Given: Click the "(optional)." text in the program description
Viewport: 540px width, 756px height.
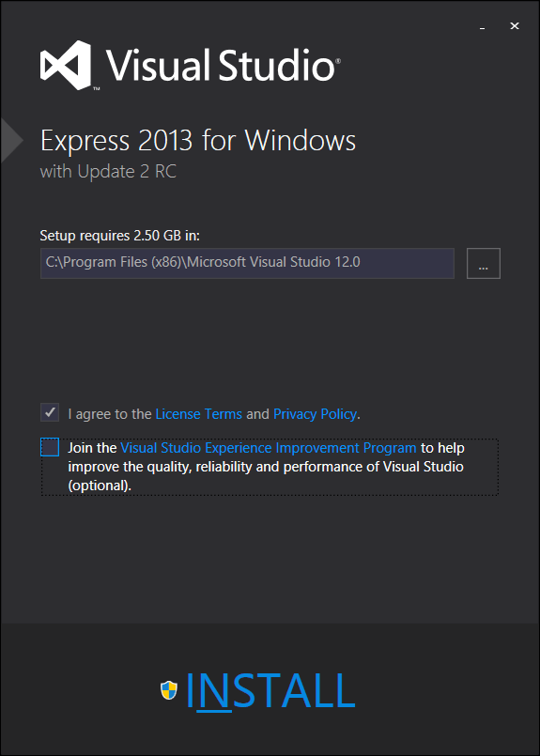Looking at the screenshot, I should click(x=100, y=486).
